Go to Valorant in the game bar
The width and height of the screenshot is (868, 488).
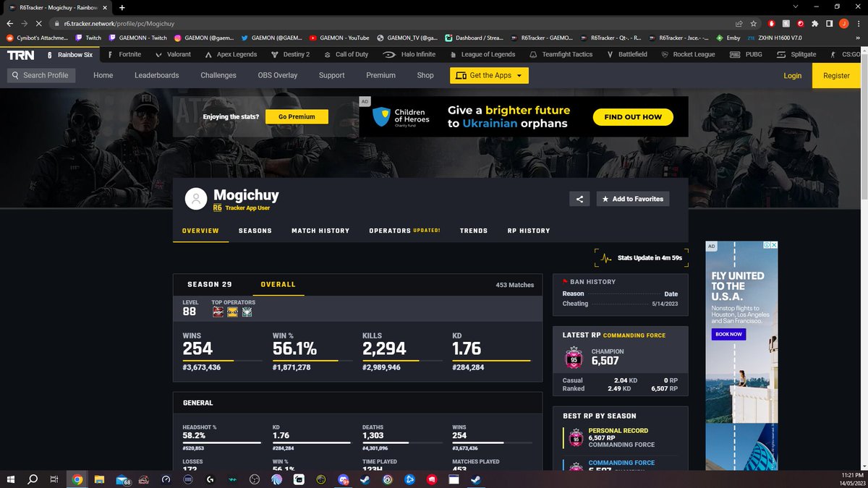pyautogui.click(x=174, y=54)
